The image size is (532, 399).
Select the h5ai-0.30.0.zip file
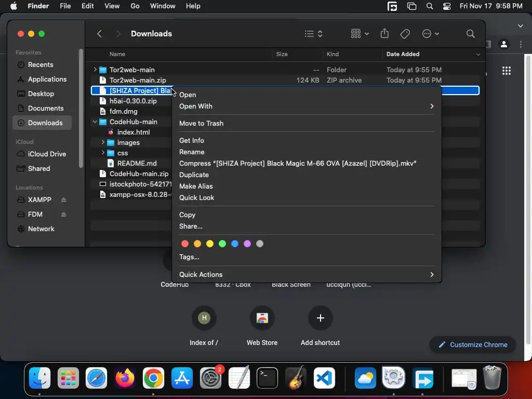[132, 101]
